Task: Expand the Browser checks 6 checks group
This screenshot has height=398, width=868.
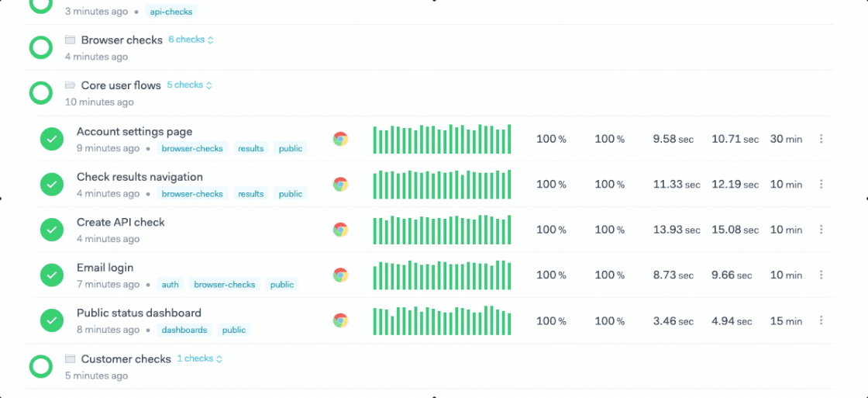Action: point(191,40)
